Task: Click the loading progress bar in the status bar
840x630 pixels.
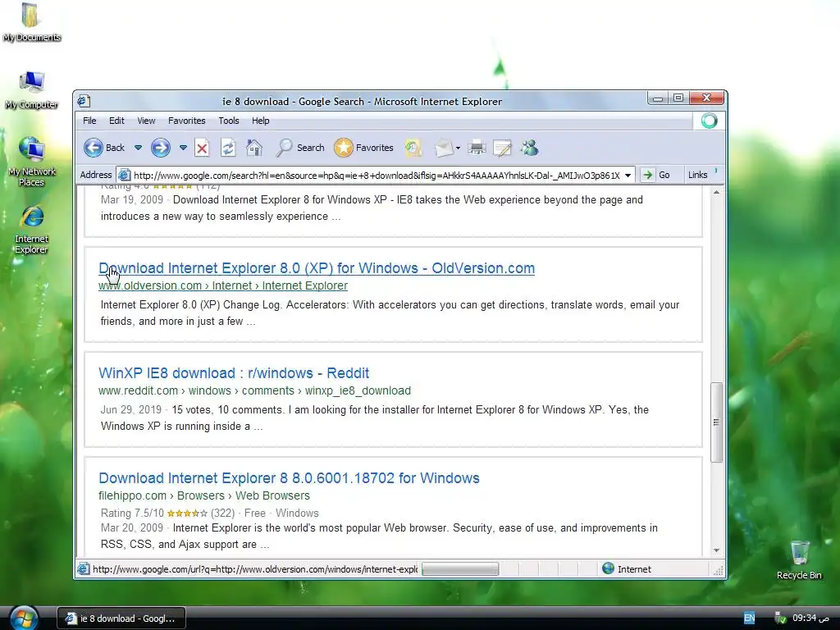Action: click(460, 569)
